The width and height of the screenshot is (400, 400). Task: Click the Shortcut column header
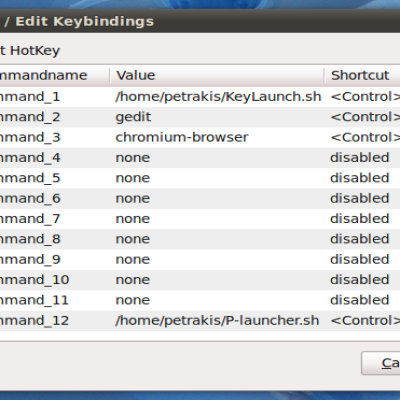[362, 75]
